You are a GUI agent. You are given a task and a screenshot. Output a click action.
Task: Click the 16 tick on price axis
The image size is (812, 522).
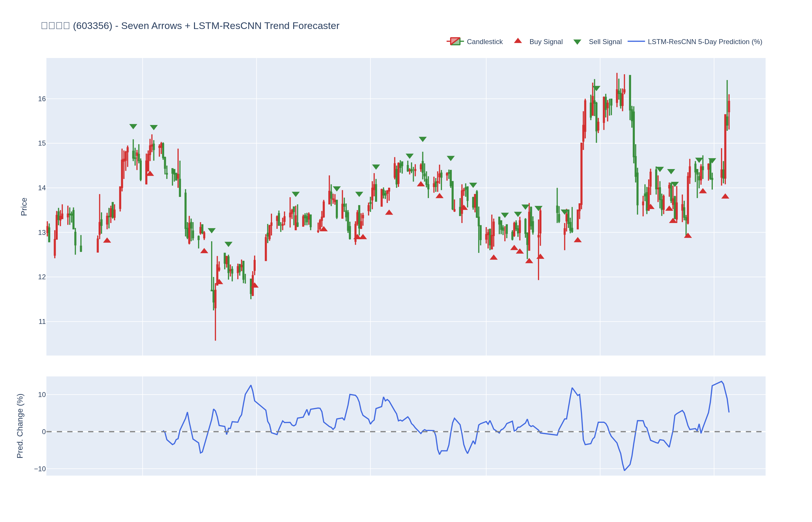pos(42,99)
